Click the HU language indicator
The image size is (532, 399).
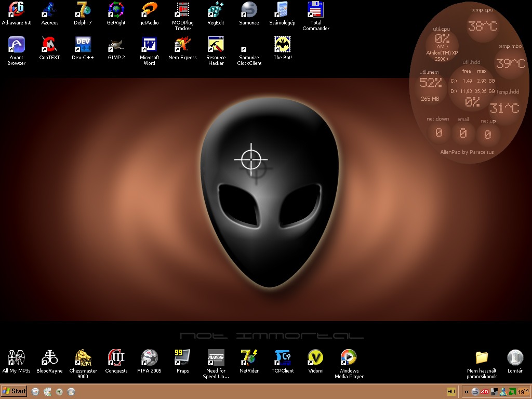coord(451,392)
